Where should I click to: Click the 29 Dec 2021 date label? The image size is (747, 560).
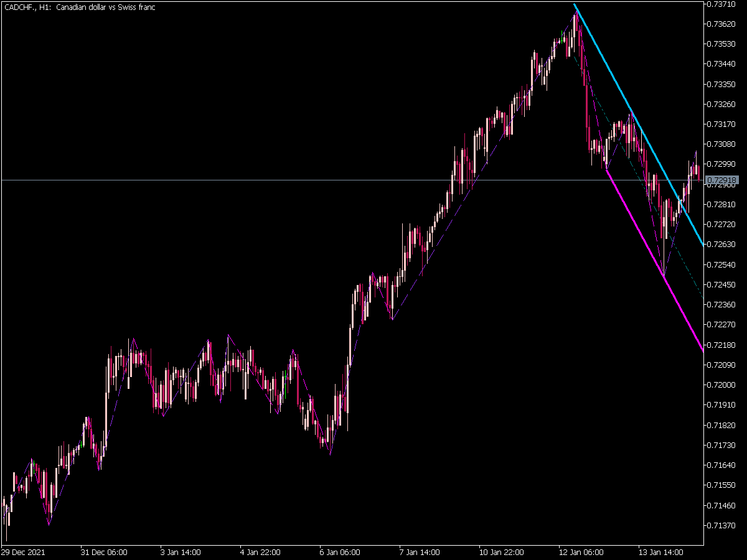click(x=23, y=552)
